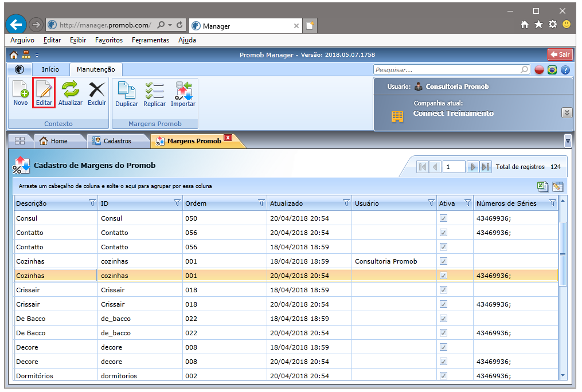
Task: Click the Sair logout button
Action: point(560,54)
